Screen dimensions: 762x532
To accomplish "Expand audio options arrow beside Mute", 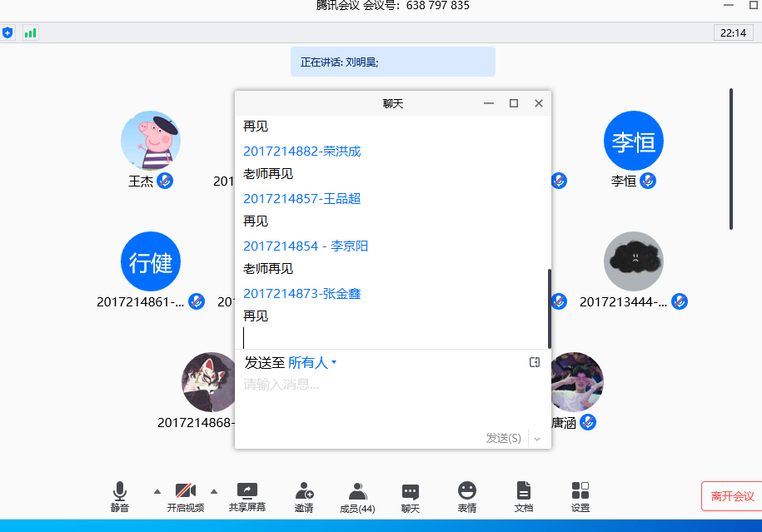I will [x=157, y=490].
